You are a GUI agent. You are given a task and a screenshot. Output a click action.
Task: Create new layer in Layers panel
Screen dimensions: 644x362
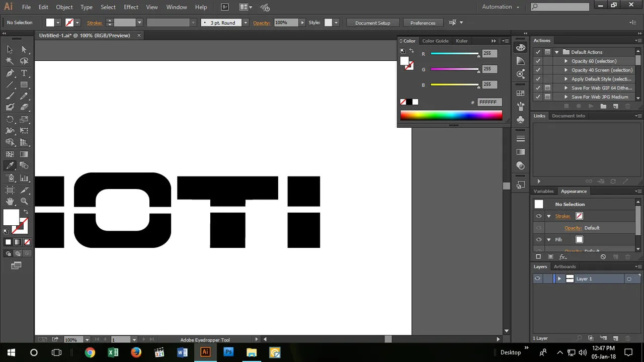pos(615,338)
